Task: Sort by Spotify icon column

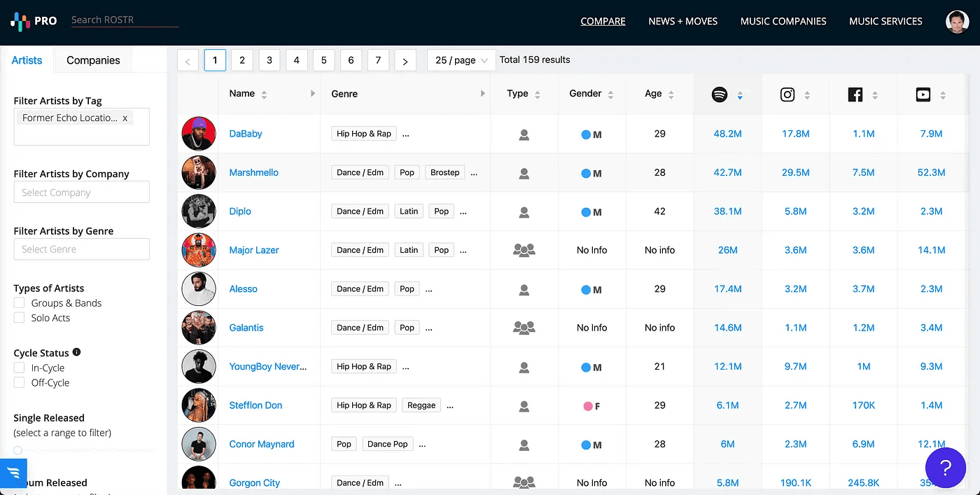Action: (740, 95)
